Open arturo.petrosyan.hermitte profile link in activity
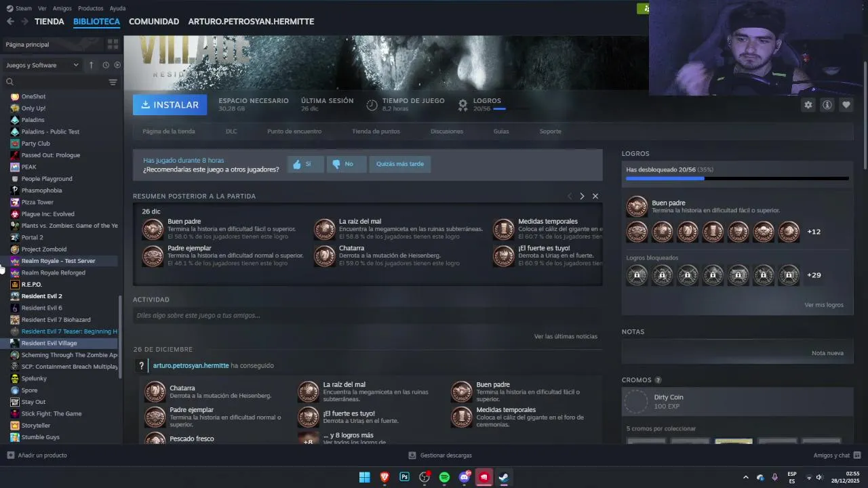 (191, 366)
